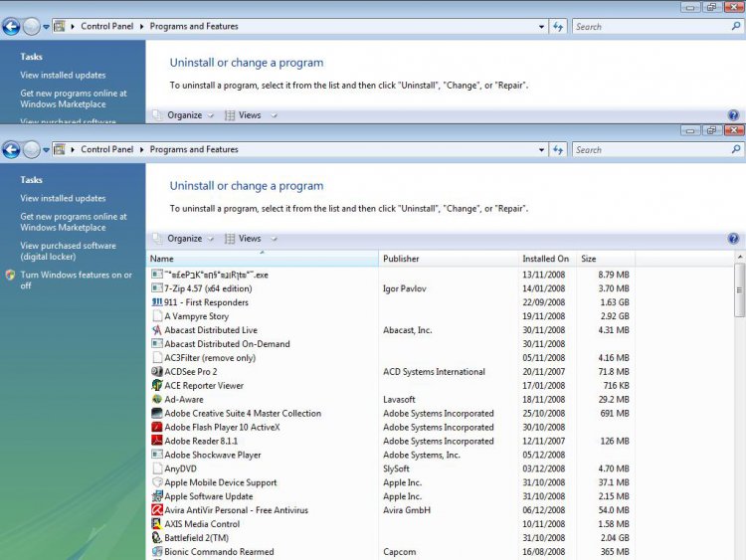Click the Avira AntiVir Personal icon
Viewport: 746px width, 560px height.
pos(156,510)
